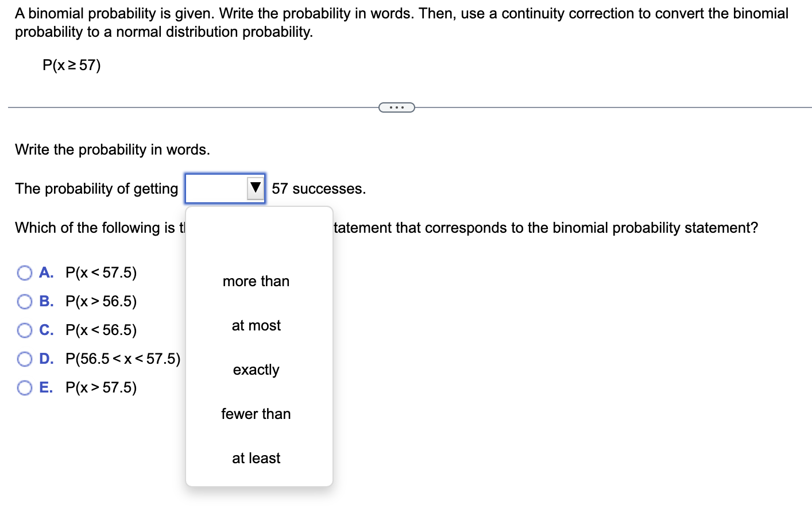Image resolution: width=812 pixels, height=531 pixels.
Task: Click the P(x ≥ 57) probability expression
Action: pos(72,64)
